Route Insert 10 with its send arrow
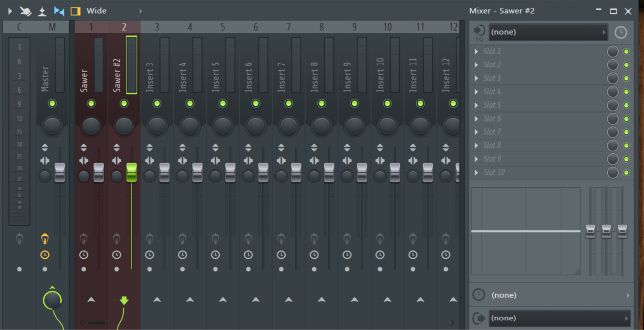Viewport: 644px width, 330px height. click(x=387, y=300)
